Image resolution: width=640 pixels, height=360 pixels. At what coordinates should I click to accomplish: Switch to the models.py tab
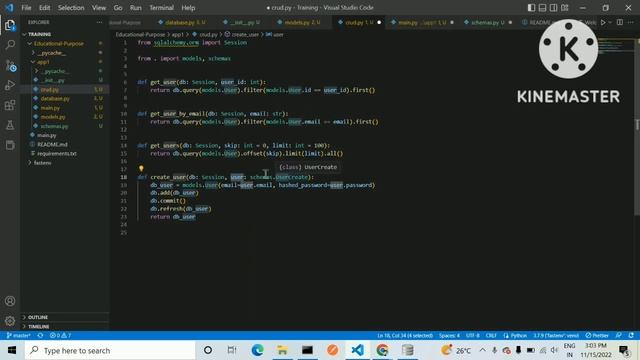coord(299,22)
